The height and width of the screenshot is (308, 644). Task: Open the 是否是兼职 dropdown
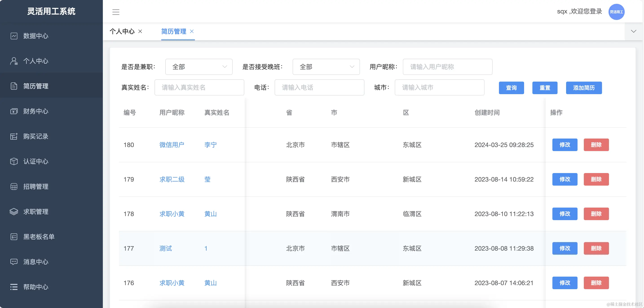click(199, 67)
